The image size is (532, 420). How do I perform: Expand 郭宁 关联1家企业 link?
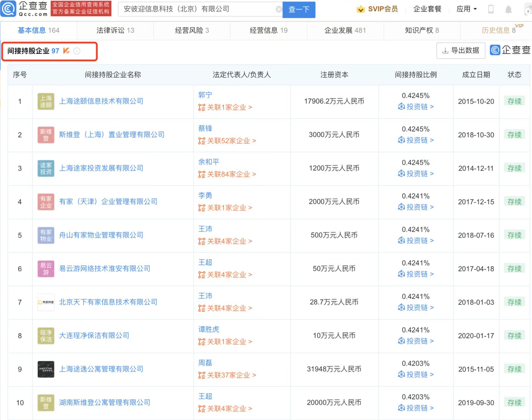[225, 107]
